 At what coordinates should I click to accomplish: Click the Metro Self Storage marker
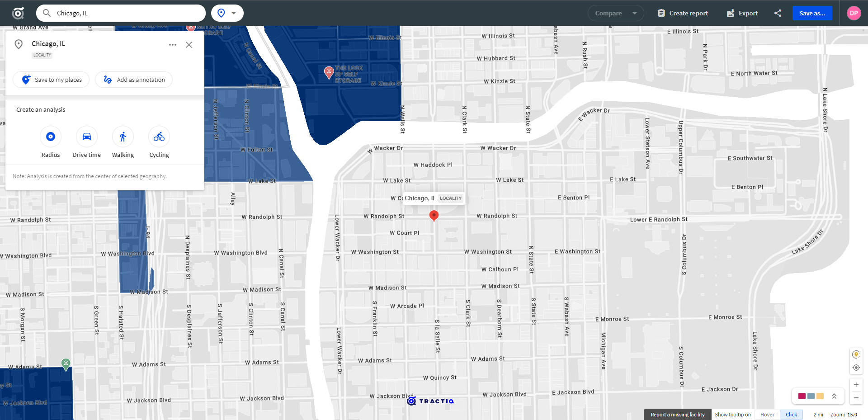[191, 28]
